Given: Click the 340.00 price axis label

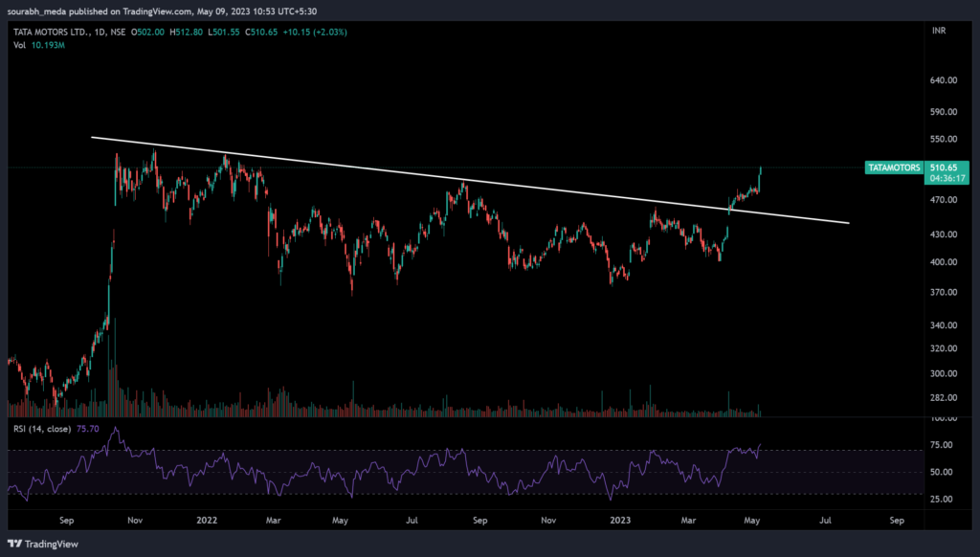Looking at the screenshot, I should pos(944,325).
